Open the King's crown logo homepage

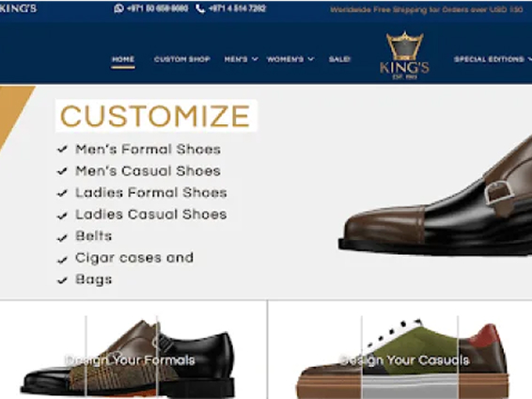pos(404,56)
